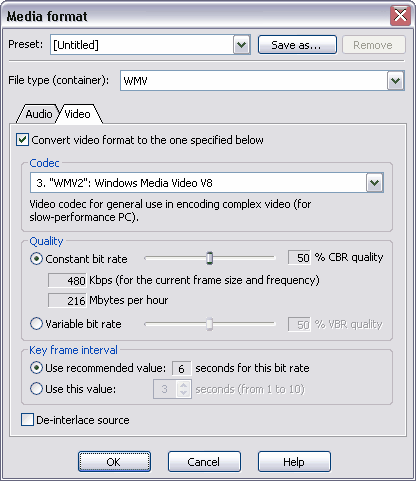416x481 pixels.
Task: Enable De-interlace source checkbox
Action: [27, 420]
